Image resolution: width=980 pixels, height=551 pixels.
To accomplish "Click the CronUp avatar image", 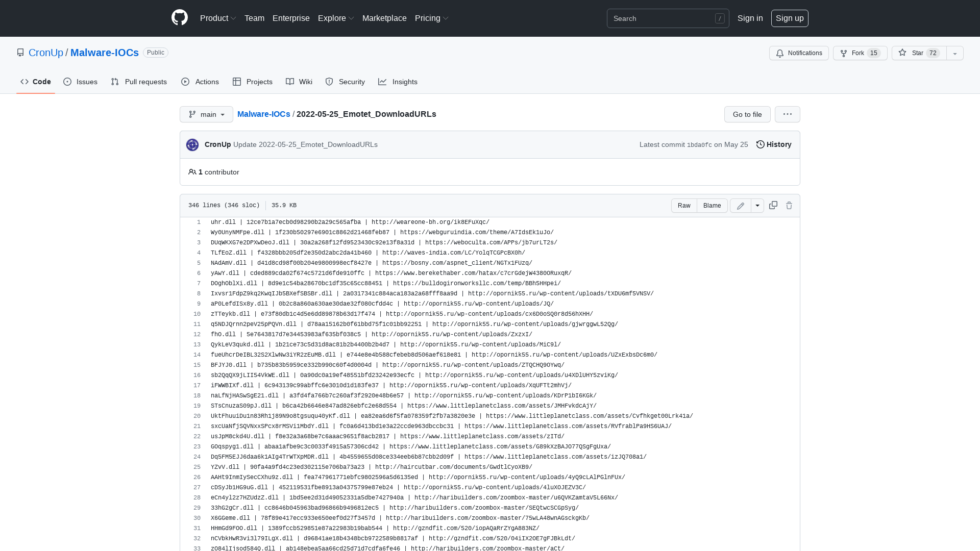I will coord(192,145).
